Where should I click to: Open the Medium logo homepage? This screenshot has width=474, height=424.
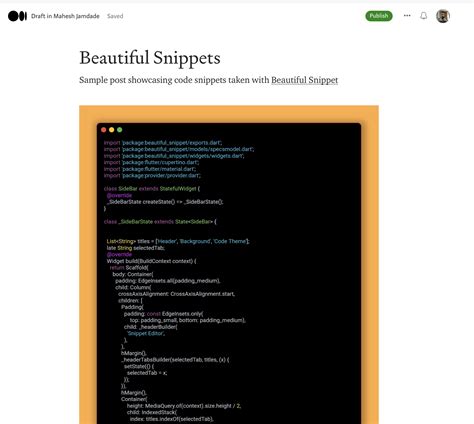click(x=17, y=16)
